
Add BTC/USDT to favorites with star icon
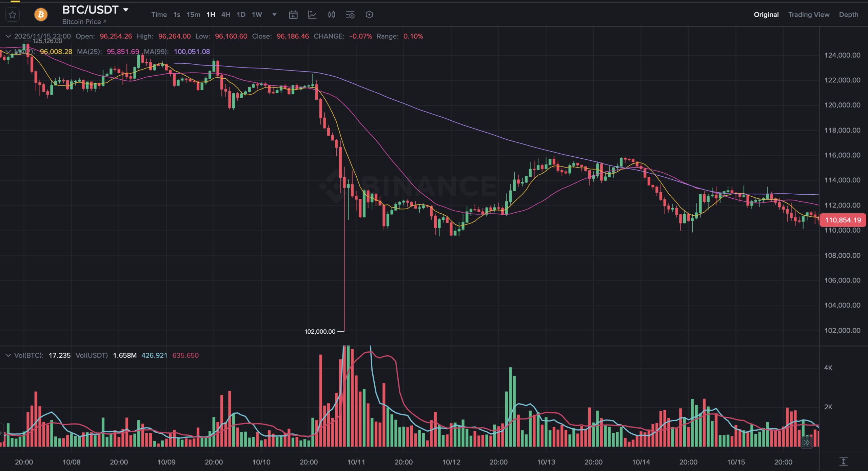click(13, 15)
